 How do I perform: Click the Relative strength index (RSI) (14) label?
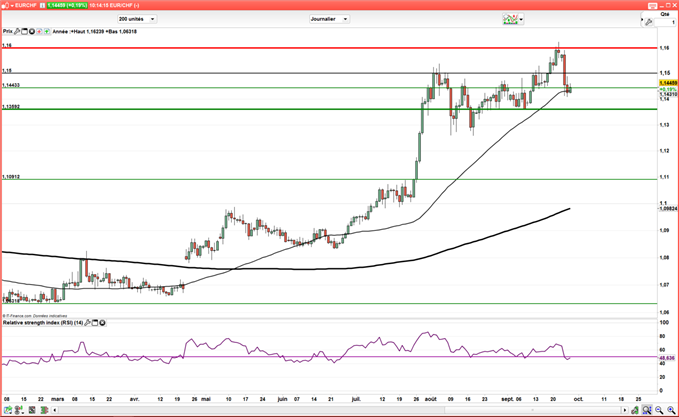43,323
